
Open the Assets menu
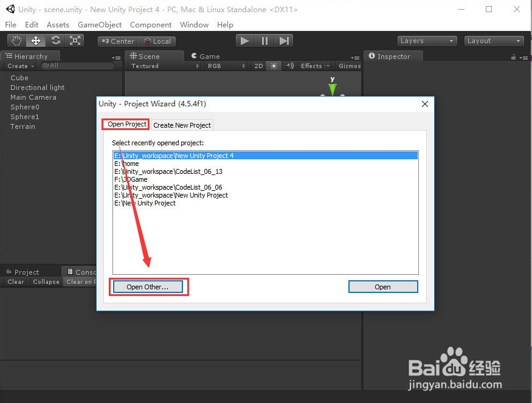[x=58, y=25]
